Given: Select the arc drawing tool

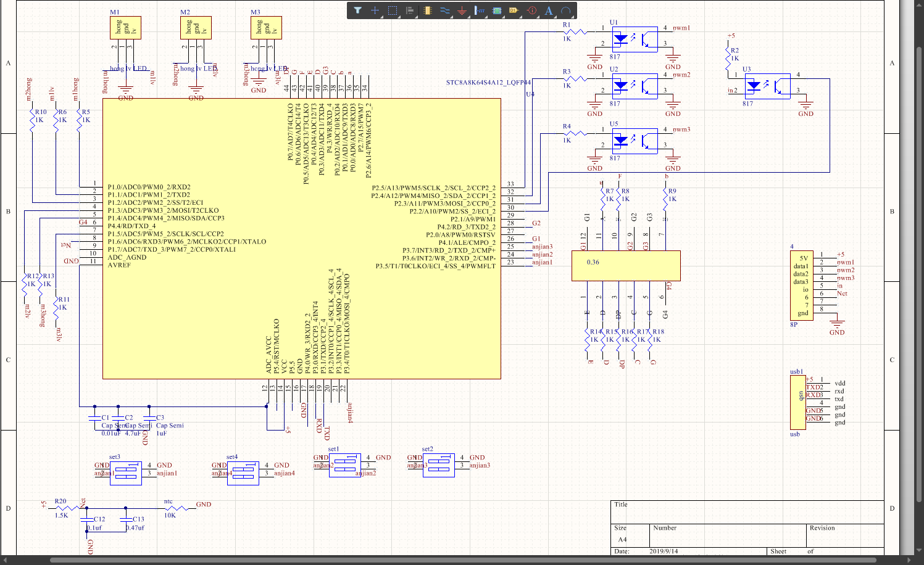Looking at the screenshot, I should 565,10.
